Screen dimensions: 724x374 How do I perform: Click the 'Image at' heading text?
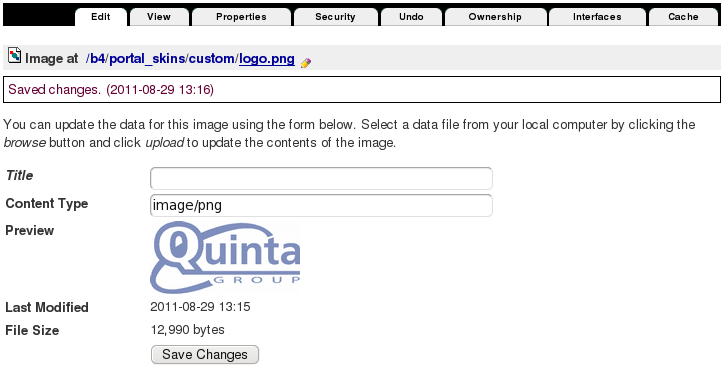52,59
